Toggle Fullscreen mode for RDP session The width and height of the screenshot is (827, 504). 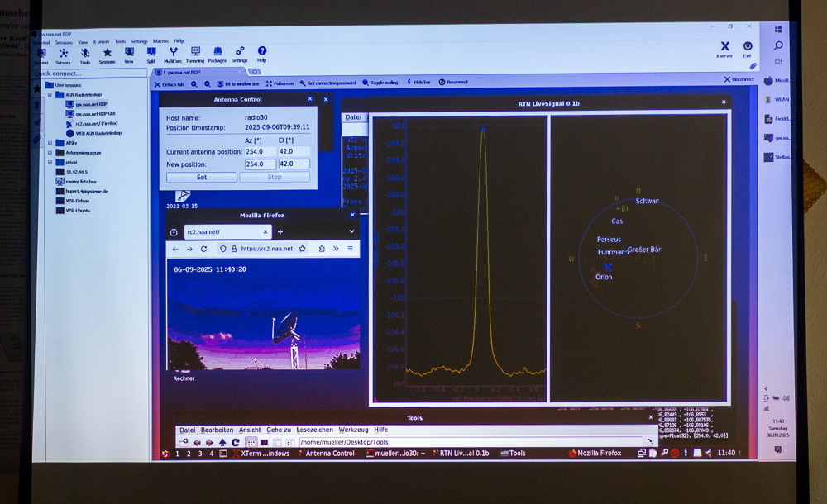[280, 83]
